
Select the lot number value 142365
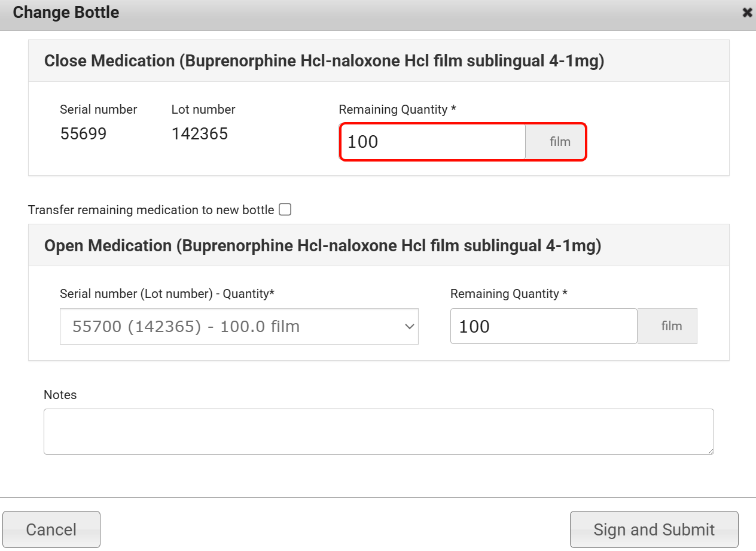click(199, 134)
